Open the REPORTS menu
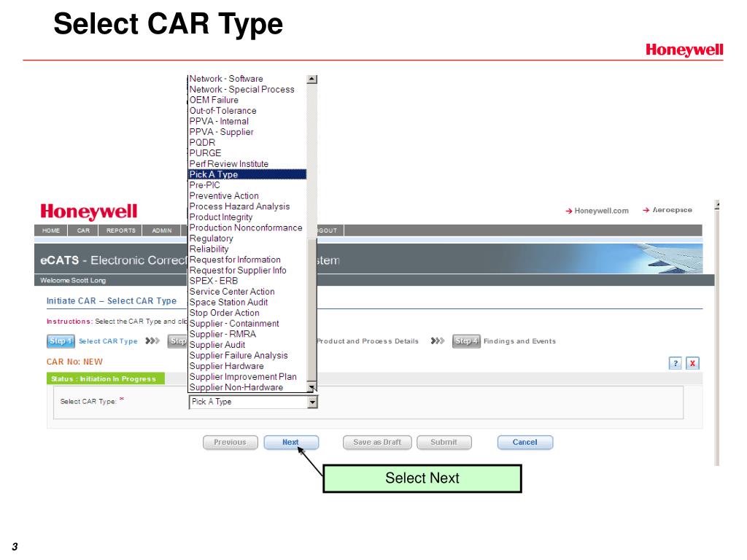 click(x=121, y=230)
